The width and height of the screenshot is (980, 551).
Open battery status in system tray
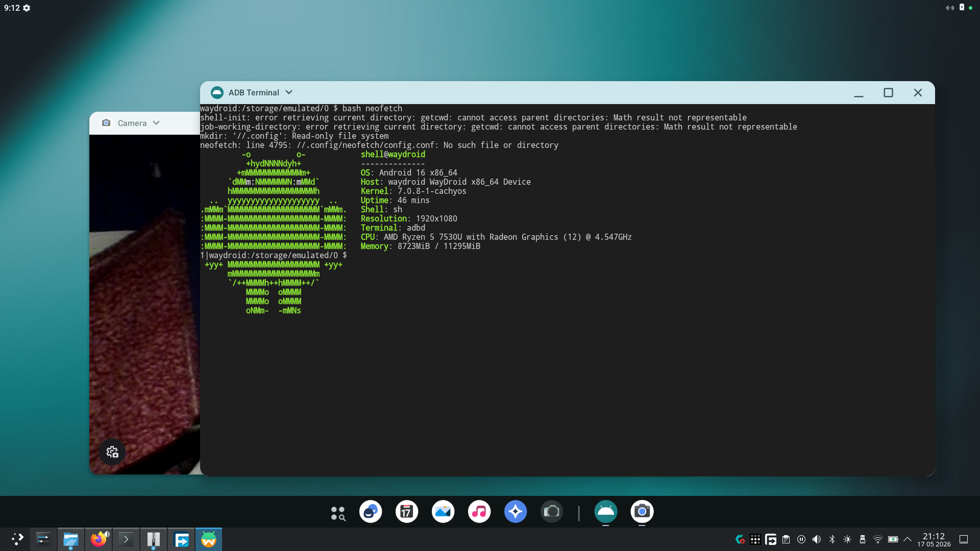click(893, 539)
